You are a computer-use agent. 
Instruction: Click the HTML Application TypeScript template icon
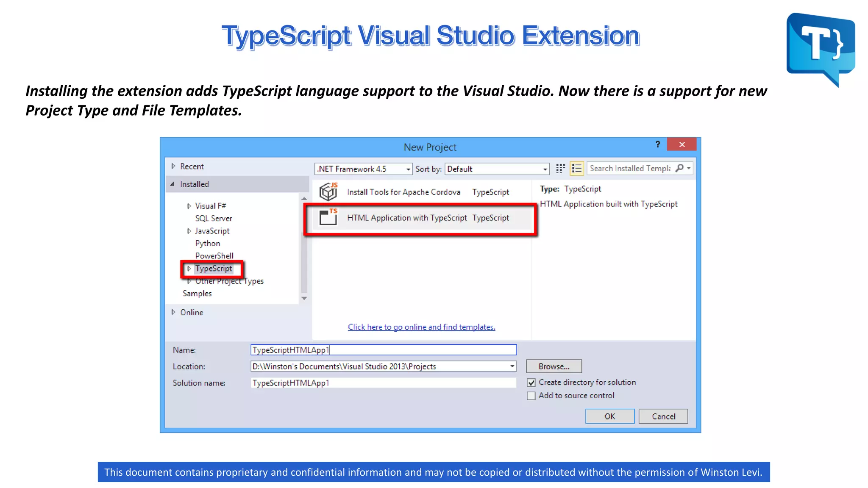328,217
